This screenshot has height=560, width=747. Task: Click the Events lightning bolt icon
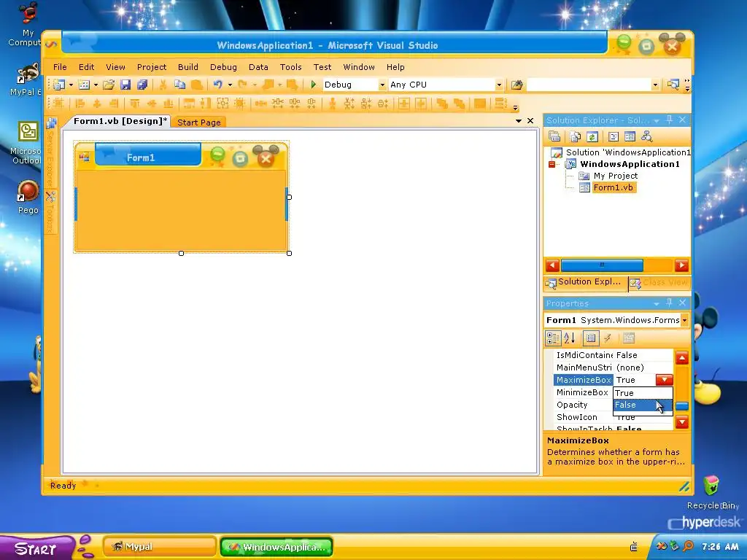pos(607,338)
